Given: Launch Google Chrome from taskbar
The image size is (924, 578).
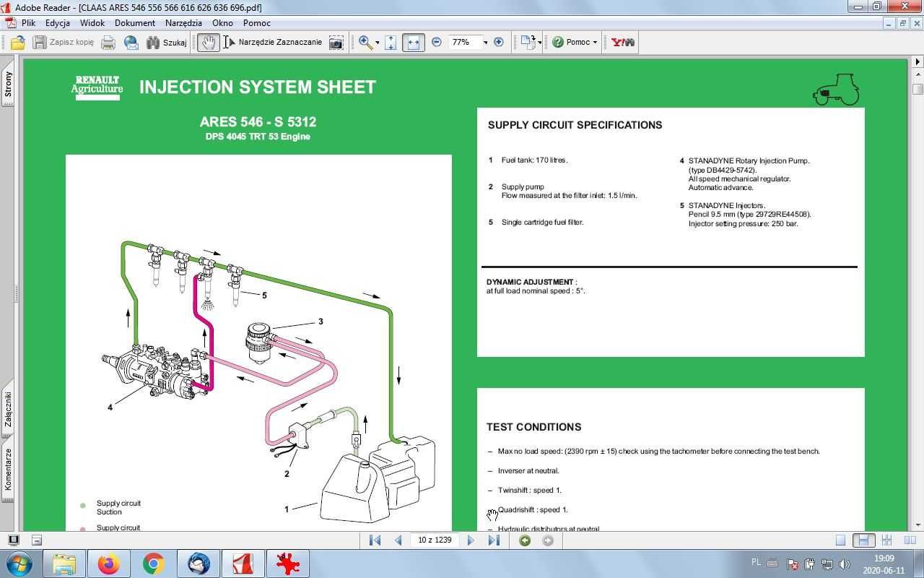Looking at the screenshot, I should (x=154, y=564).
